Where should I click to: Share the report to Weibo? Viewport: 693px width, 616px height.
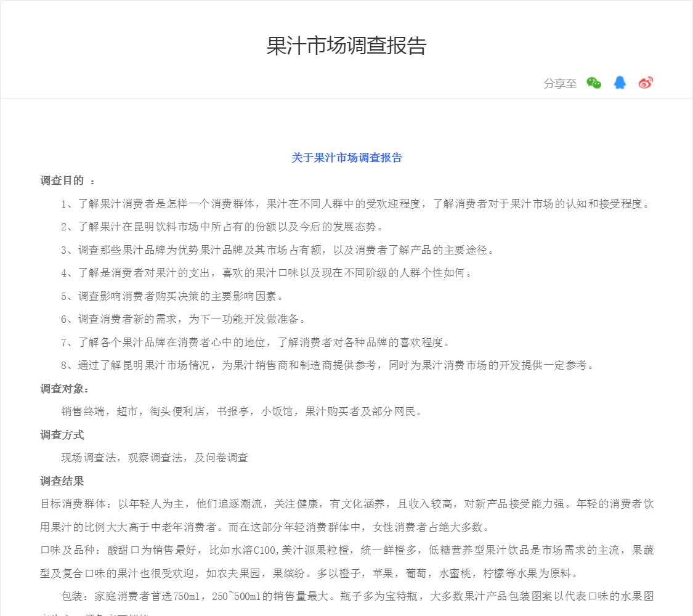pyautogui.click(x=646, y=83)
